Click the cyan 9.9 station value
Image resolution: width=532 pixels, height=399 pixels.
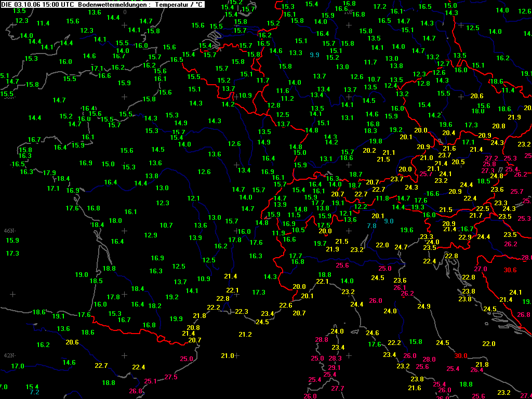click(x=314, y=55)
